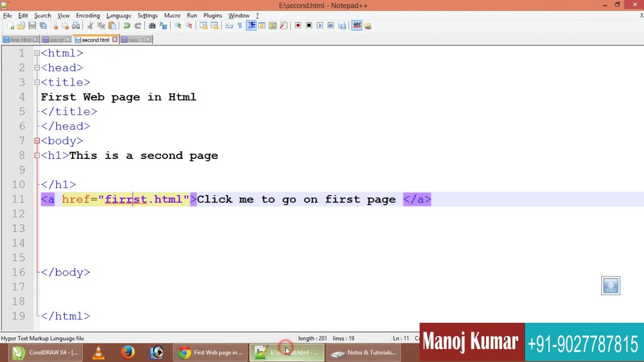Open the Macro menu

pyautogui.click(x=172, y=16)
